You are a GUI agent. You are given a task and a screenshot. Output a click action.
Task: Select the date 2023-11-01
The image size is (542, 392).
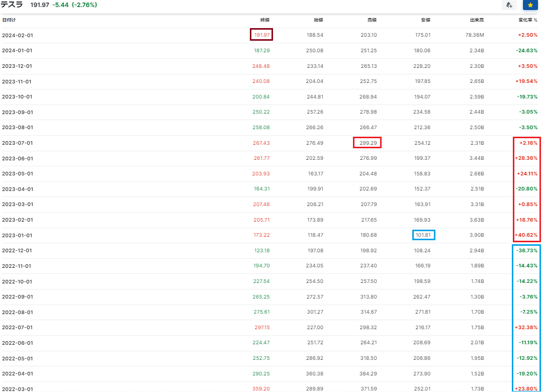coord(17,81)
